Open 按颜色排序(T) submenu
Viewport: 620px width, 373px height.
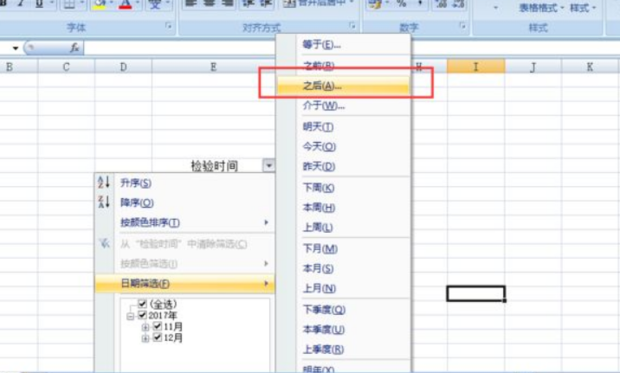click(184, 223)
